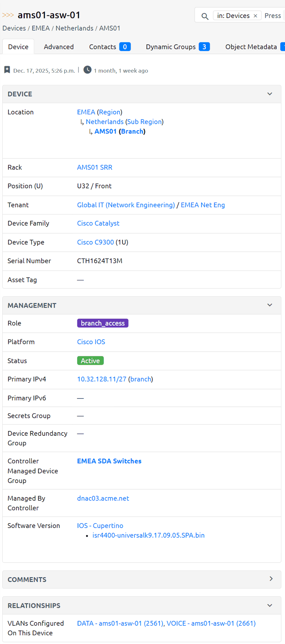Screen dimensions: 285x644
Task: Collapse the Relationships panel
Action: tap(270, 605)
